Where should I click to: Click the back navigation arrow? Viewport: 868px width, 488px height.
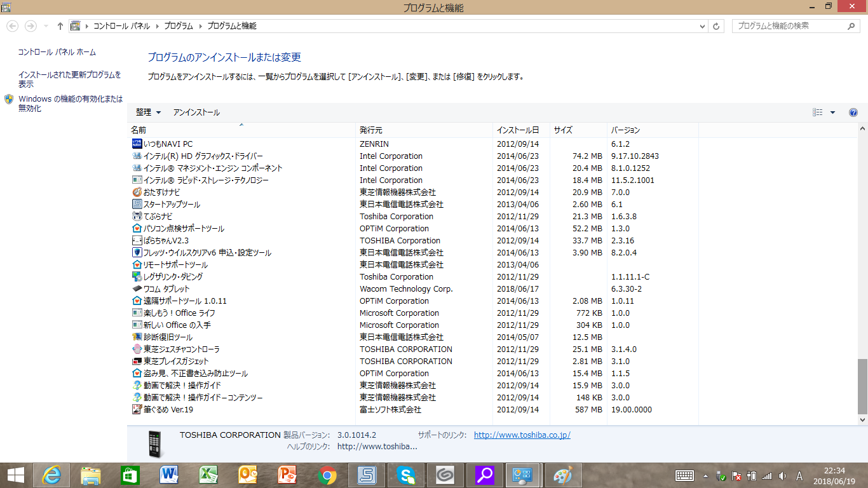coord(12,26)
